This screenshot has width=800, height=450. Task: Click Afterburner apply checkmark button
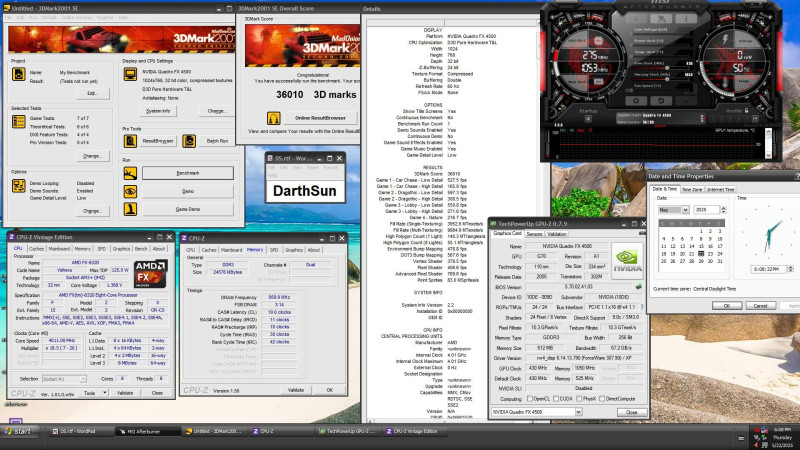click(x=686, y=101)
